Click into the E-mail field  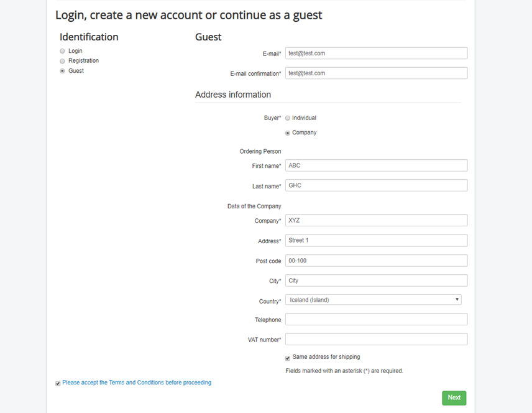[376, 53]
